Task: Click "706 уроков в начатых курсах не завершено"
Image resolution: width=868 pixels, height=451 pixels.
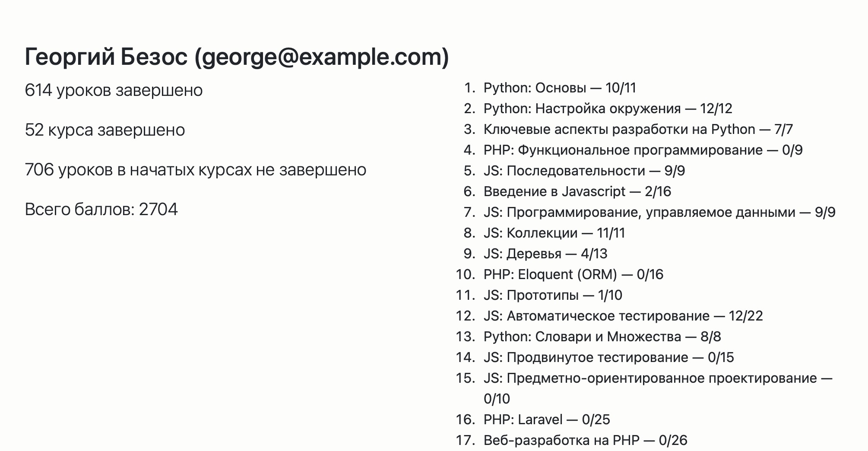Action: coord(196,170)
